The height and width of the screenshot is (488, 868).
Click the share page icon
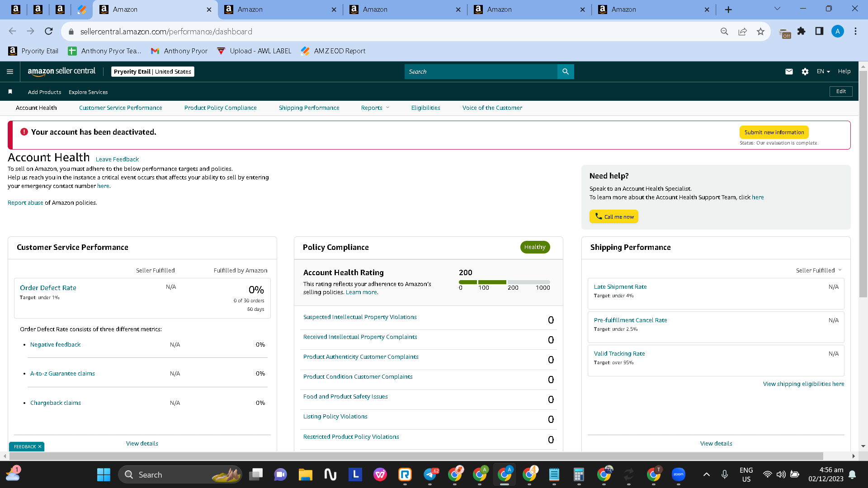pos(742,31)
